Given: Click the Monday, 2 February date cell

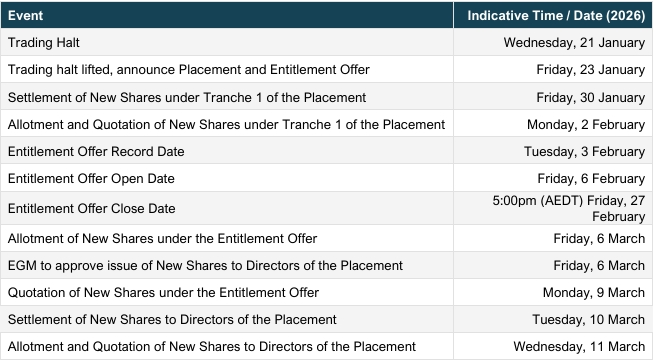Looking at the screenshot, I should [x=553, y=124].
